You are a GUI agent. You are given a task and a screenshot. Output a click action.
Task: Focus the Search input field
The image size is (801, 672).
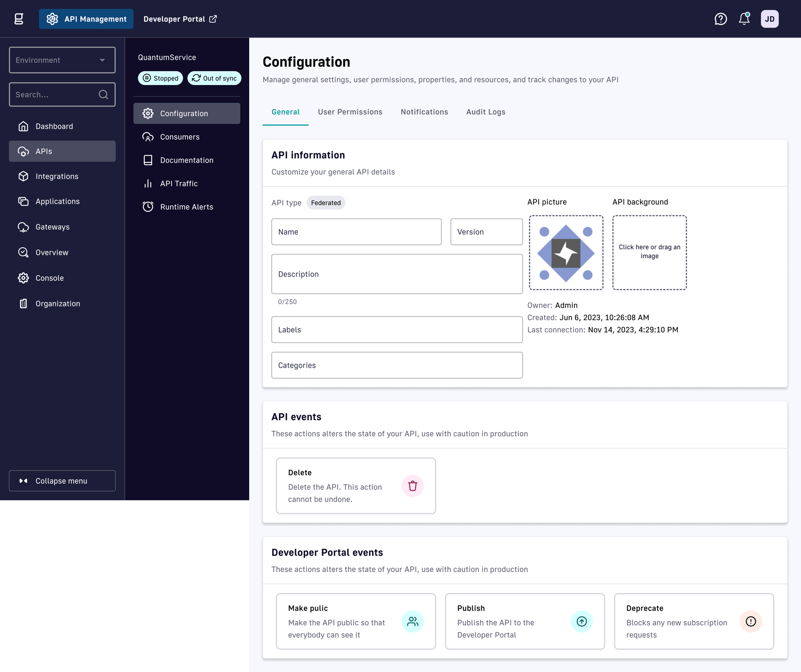point(62,94)
